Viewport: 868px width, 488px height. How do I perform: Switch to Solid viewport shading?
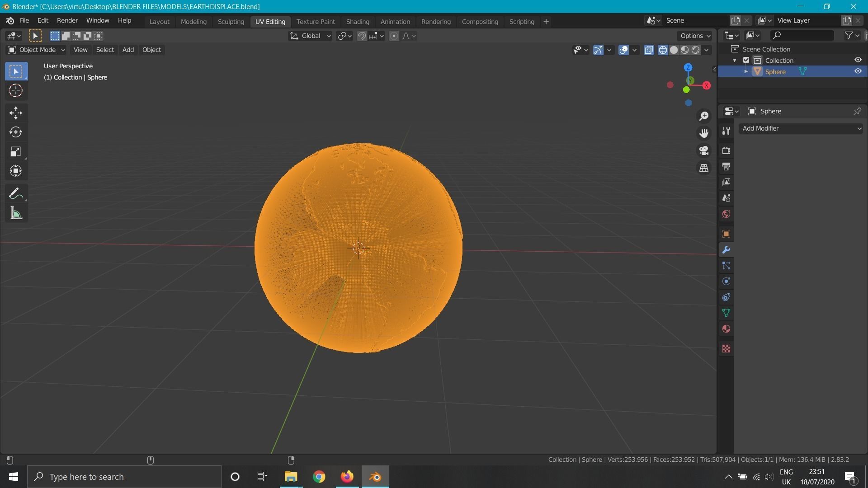point(674,50)
